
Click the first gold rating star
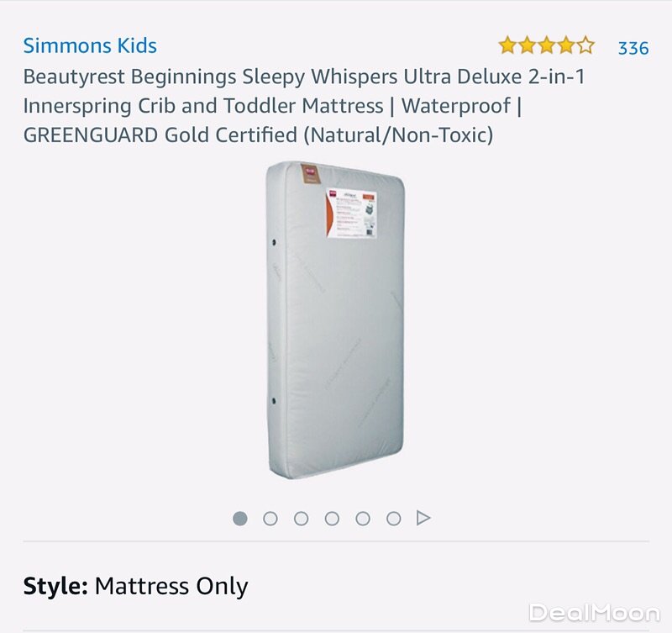(508, 45)
